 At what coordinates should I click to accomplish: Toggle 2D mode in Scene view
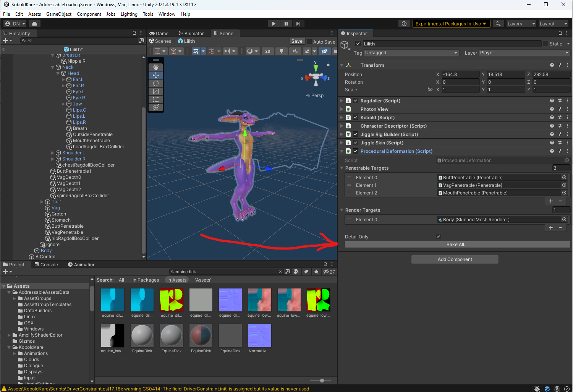point(268,51)
